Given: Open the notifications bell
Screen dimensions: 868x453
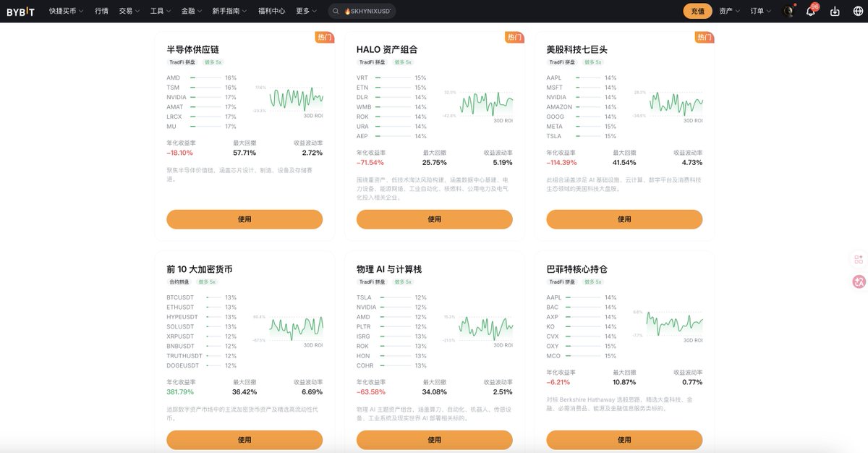Looking at the screenshot, I should (811, 11).
